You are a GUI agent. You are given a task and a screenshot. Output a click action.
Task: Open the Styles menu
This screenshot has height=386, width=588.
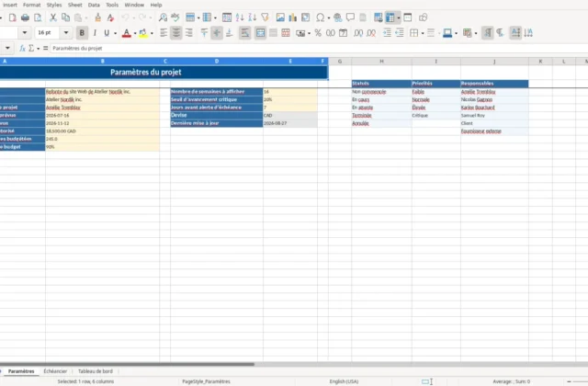(54, 5)
